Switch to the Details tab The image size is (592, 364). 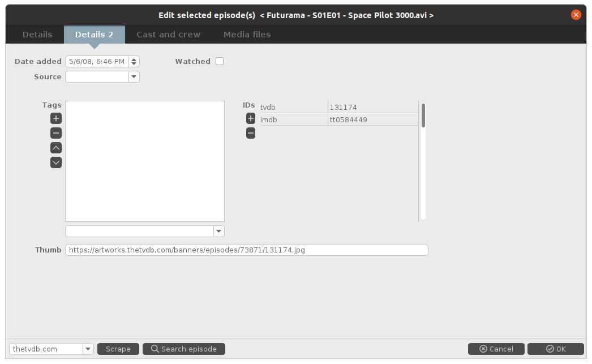[x=37, y=35]
